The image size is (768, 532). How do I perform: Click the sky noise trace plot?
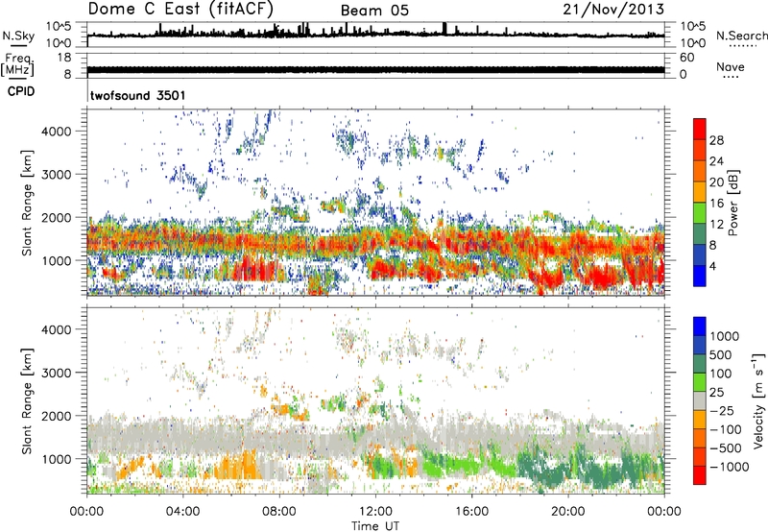[375, 35]
